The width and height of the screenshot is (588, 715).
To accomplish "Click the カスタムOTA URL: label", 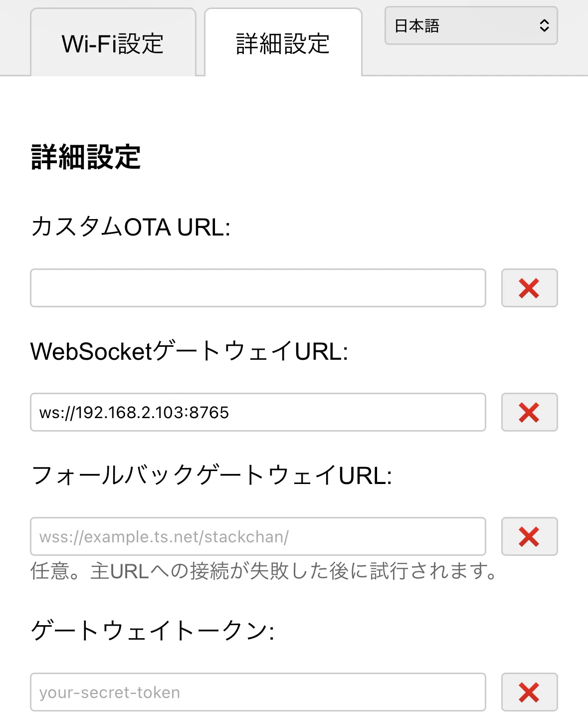I will [131, 227].
